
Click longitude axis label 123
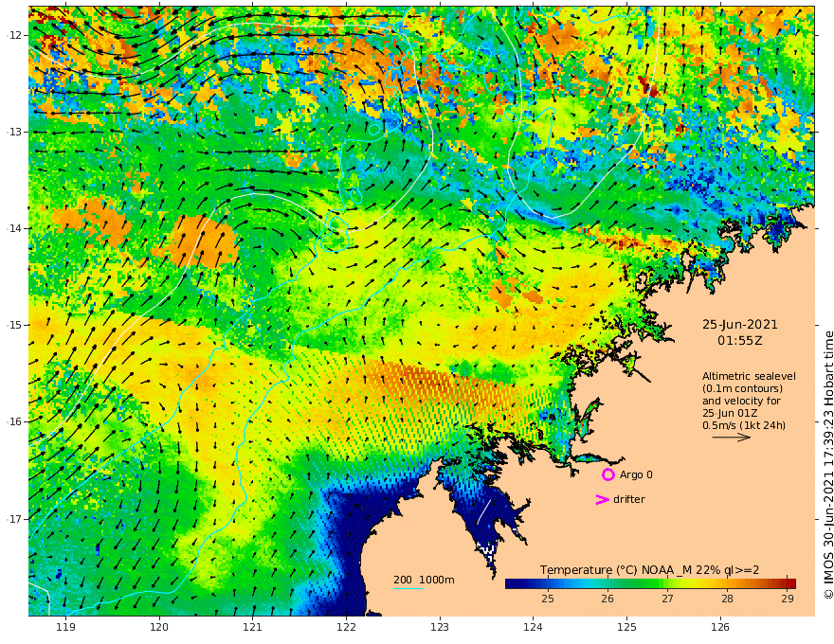pyautogui.click(x=440, y=627)
